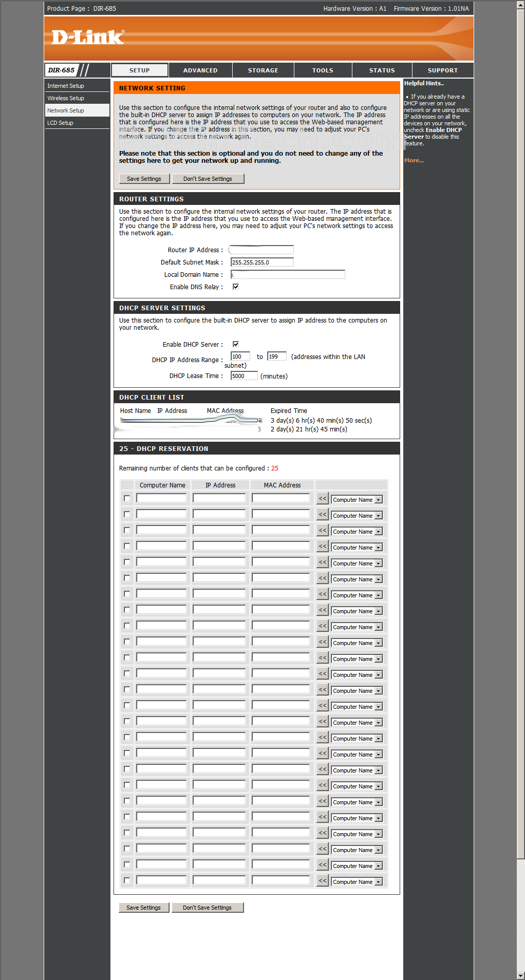Screen dimensions: 525x980
Task: Open Computer Name dropdown in seventeenth reservation row
Action: coord(357,755)
